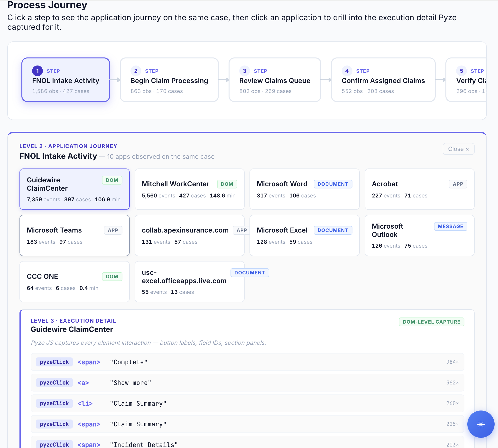Viewport: 498px width, 448px height.
Task: Select step 2 Begin Claim Processing
Action: pos(169,80)
